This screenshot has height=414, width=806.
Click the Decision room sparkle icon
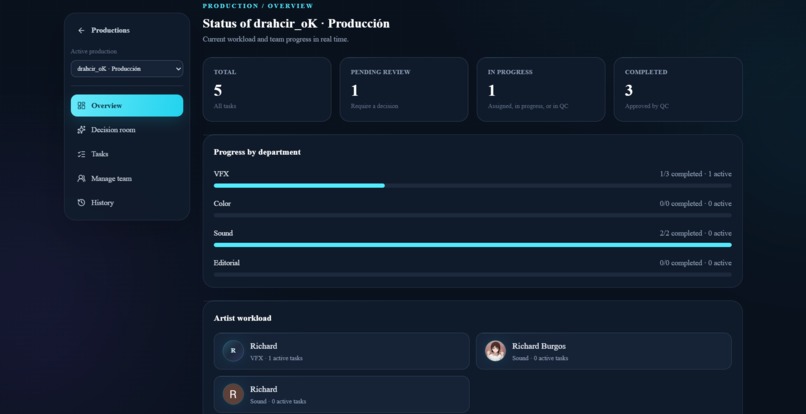click(81, 130)
